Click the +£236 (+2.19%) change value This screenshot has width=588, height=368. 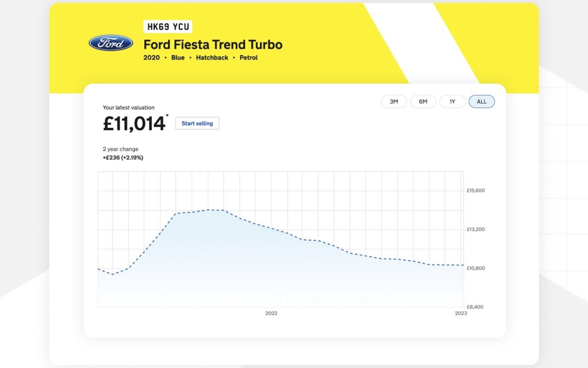(x=123, y=158)
